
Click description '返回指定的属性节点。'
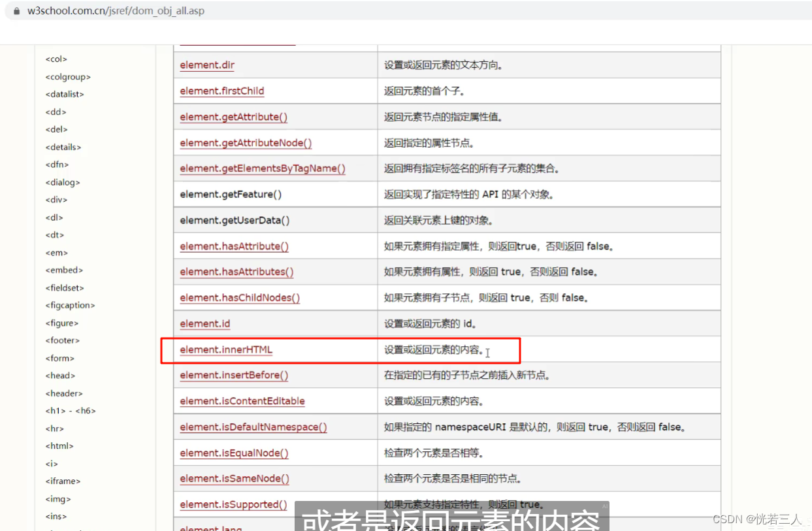430,142
